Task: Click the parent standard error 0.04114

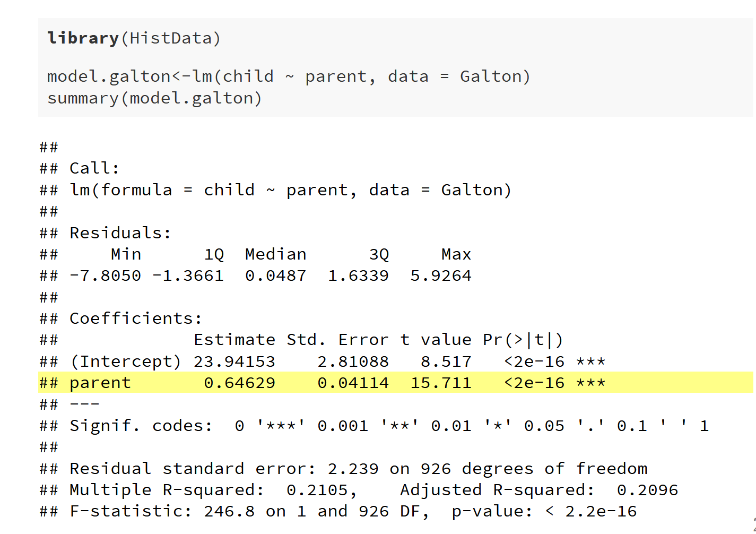Action: [353, 383]
